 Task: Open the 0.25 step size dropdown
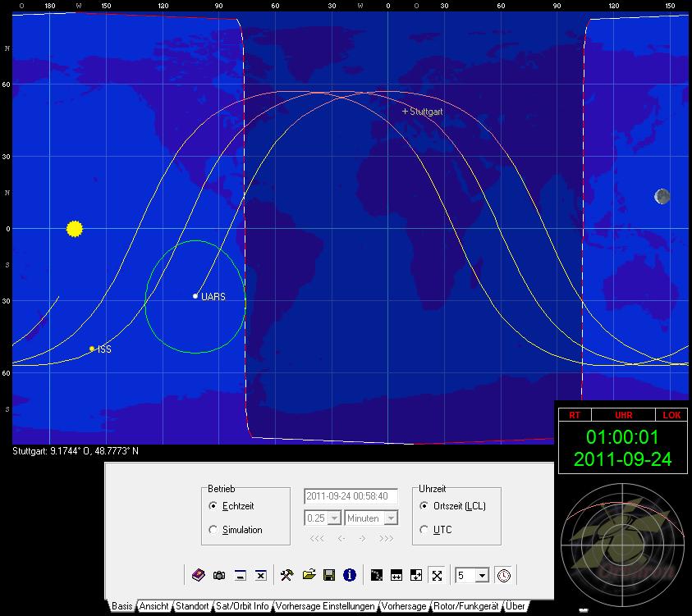334,518
